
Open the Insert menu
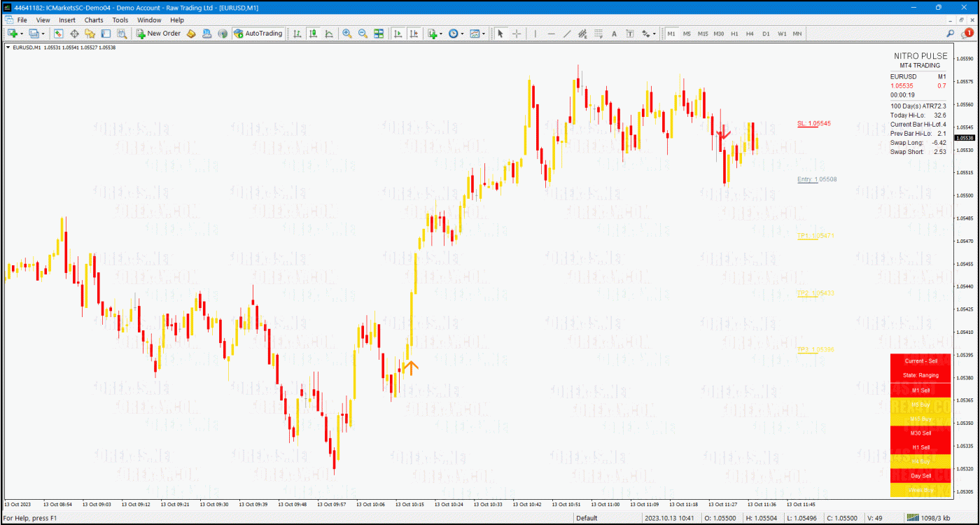[x=67, y=20]
